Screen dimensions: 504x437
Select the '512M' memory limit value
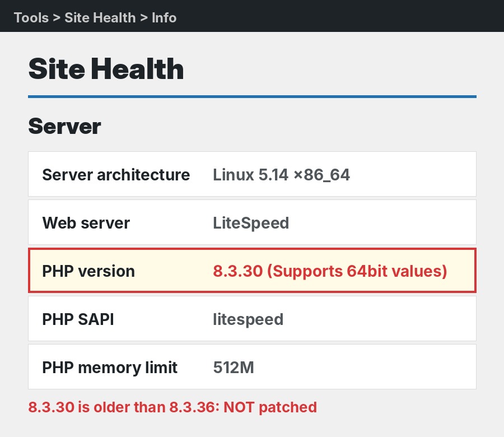[x=234, y=368]
